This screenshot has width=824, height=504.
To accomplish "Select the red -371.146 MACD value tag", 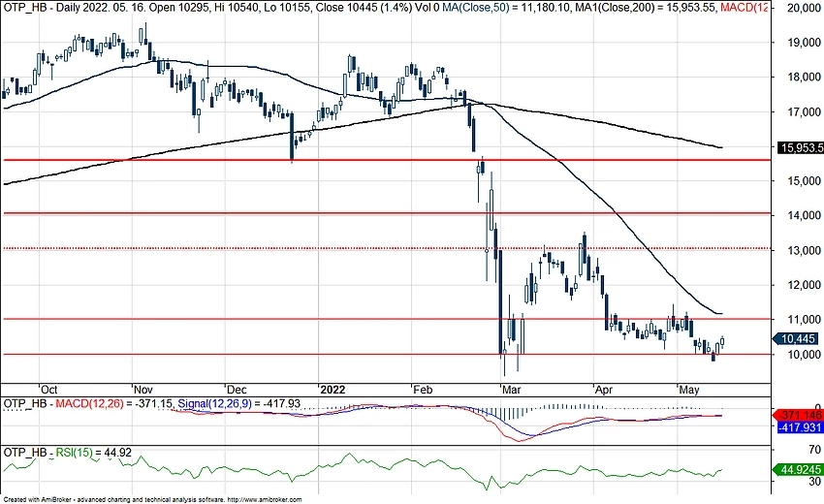I will click(x=797, y=416).
